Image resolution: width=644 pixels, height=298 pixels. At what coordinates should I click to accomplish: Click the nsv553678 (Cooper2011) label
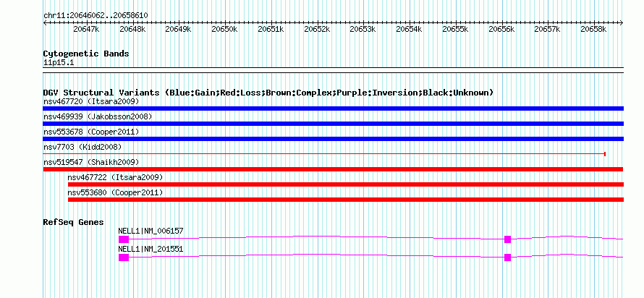point(91,132)
